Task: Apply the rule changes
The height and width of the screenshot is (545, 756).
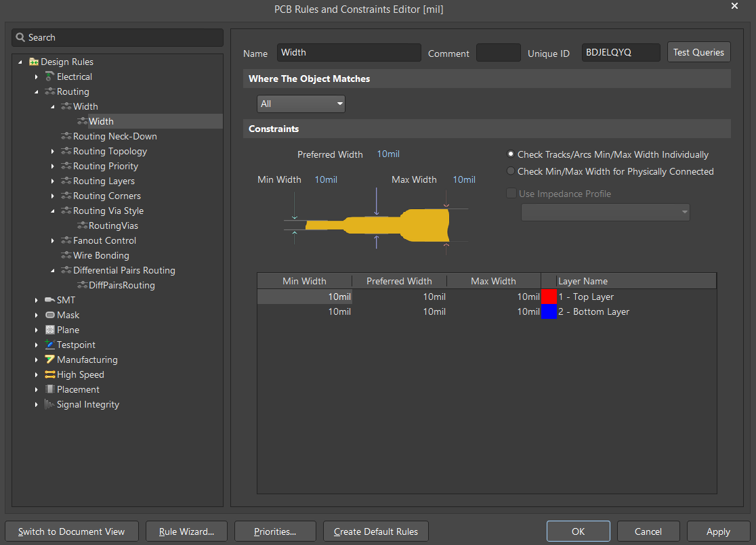Action: tap(718, 531)
